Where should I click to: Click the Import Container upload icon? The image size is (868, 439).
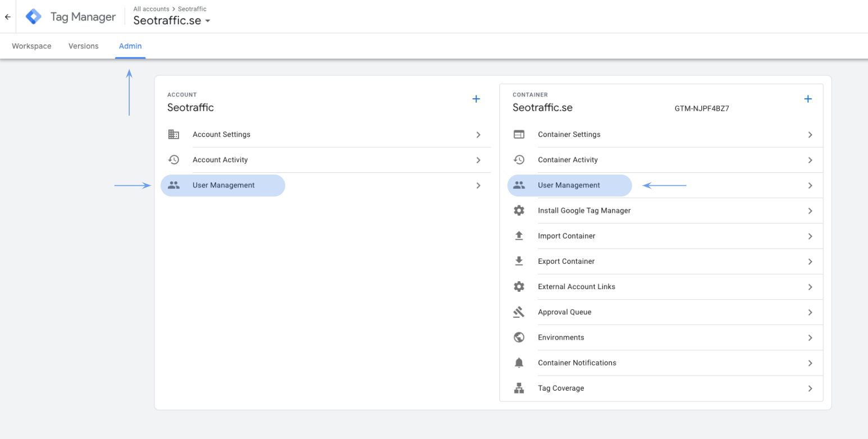519,236
